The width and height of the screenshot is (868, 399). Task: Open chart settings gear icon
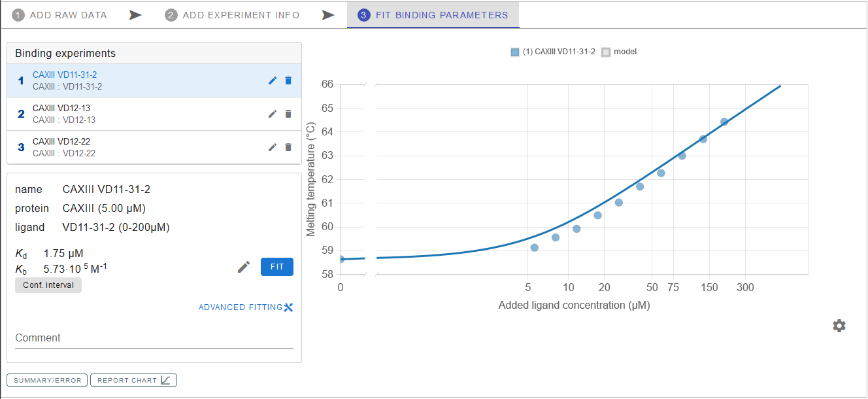[839, 326]
